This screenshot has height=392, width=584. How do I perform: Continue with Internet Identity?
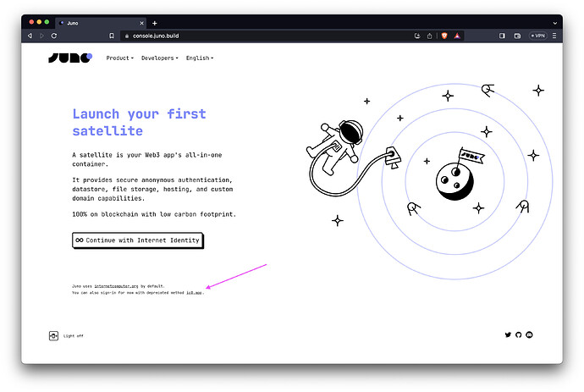click(137, 240)
